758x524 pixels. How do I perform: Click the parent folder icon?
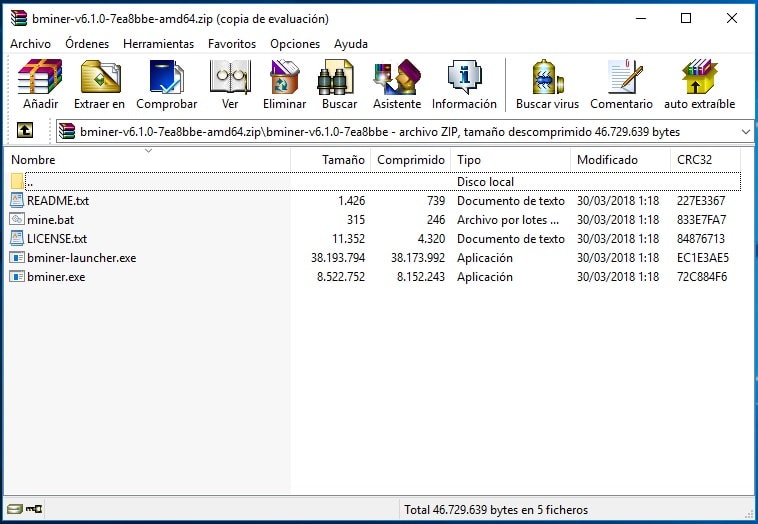17,181
